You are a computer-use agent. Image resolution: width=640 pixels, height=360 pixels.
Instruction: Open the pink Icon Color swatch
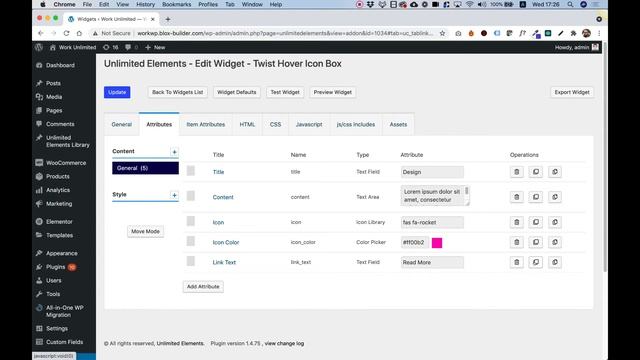437,243
